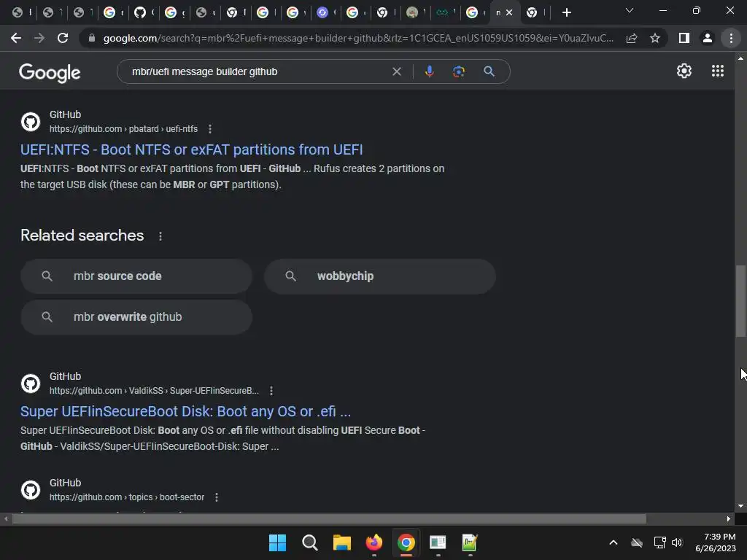Open options for the ValdikSS result
747x560 pixels.
[x=271, y=391]
